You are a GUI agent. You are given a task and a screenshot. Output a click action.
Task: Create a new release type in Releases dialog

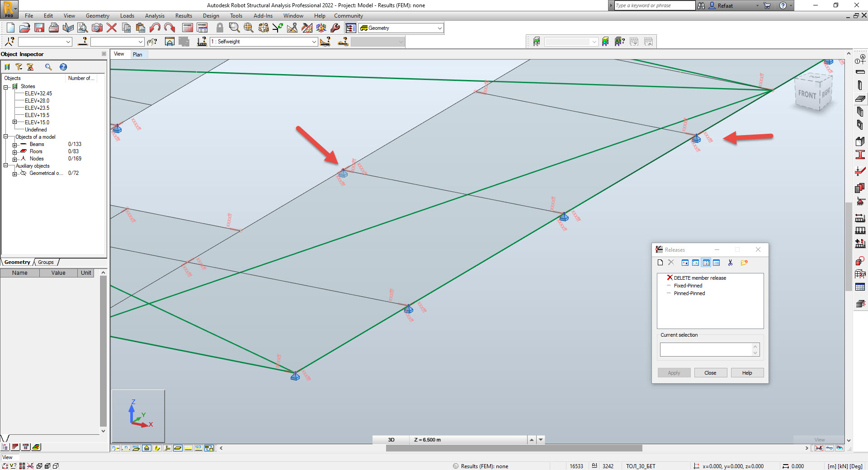pos(660,262)
